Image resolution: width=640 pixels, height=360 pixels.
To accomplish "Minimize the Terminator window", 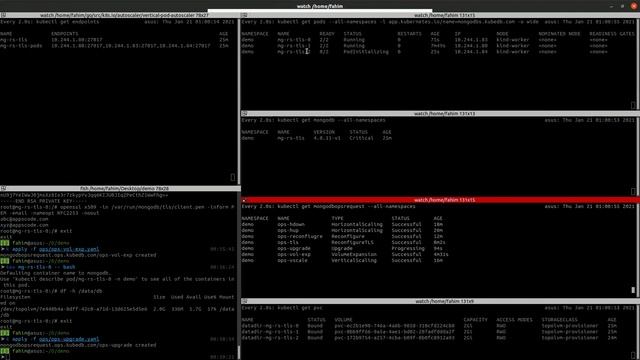I will [611, 6].
